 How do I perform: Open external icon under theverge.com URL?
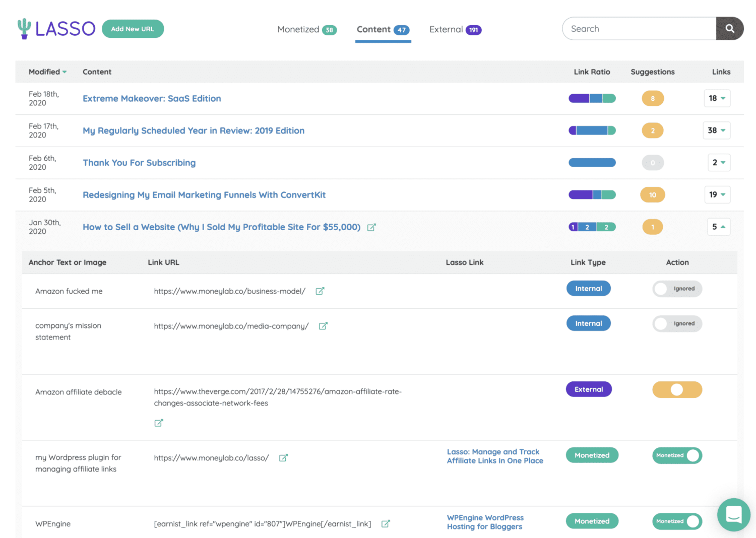coord(159,423)
